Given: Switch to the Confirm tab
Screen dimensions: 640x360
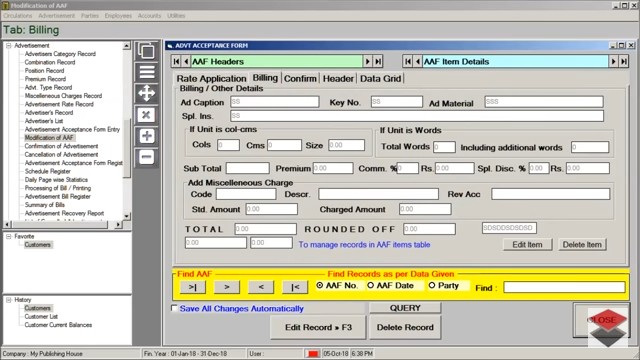Looking at the screenshot, I should (x=300, y=78).
